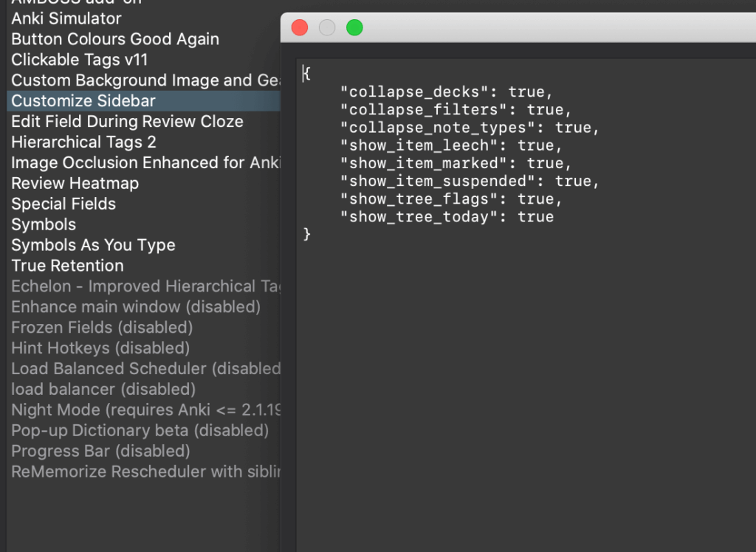The image size is (756, 552).
Task: Choose the True Retention add-on
Action: click(144, 266)
